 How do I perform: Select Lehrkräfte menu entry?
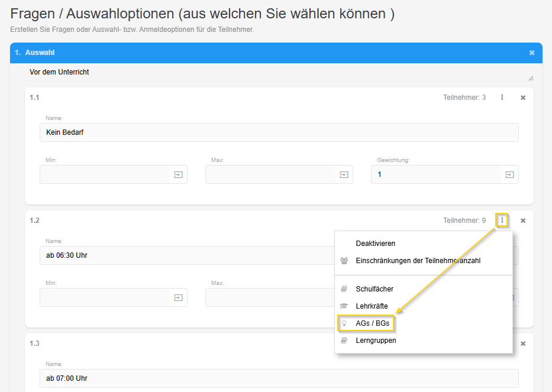(372, 306)
